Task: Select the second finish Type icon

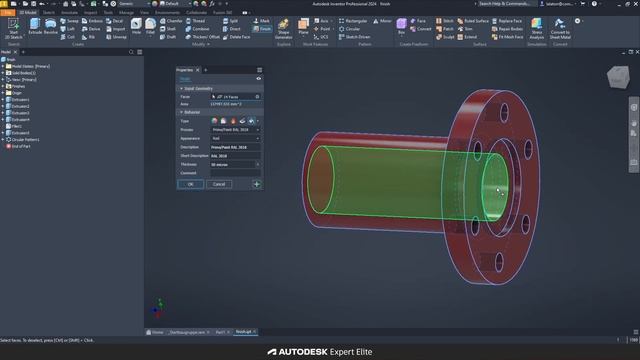Action: coord(224,121)
